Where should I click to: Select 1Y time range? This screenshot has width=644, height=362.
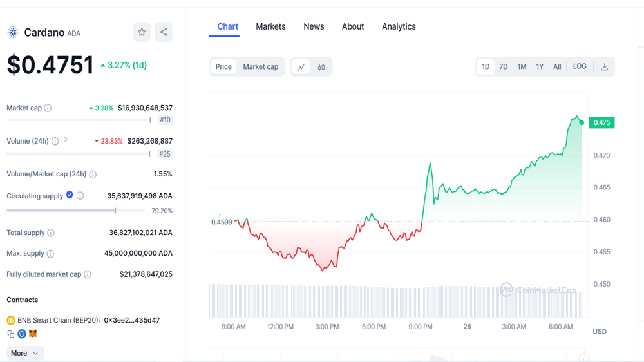(540, 67)
